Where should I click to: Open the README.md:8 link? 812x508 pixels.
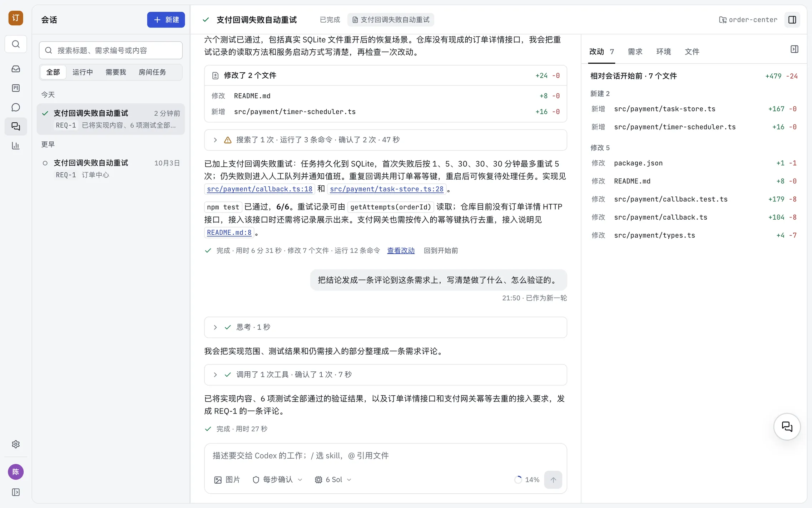[x=229, y=233]
